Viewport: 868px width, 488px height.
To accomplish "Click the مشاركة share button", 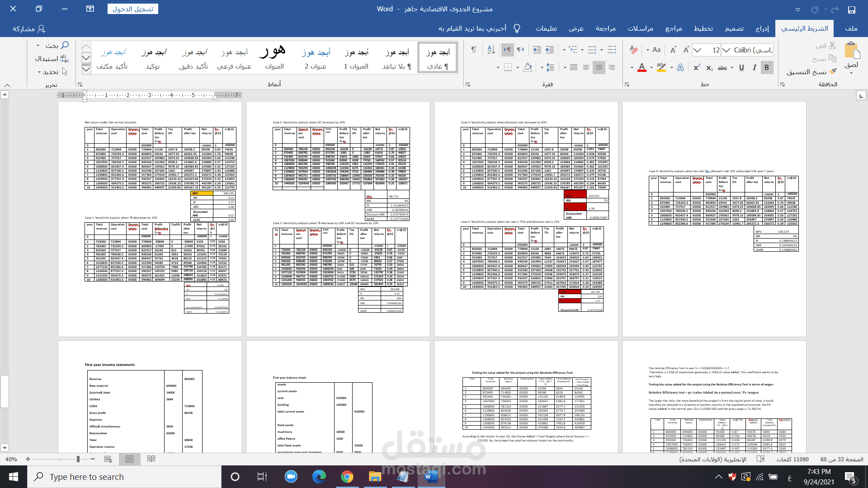I will (x=29, y=28).
